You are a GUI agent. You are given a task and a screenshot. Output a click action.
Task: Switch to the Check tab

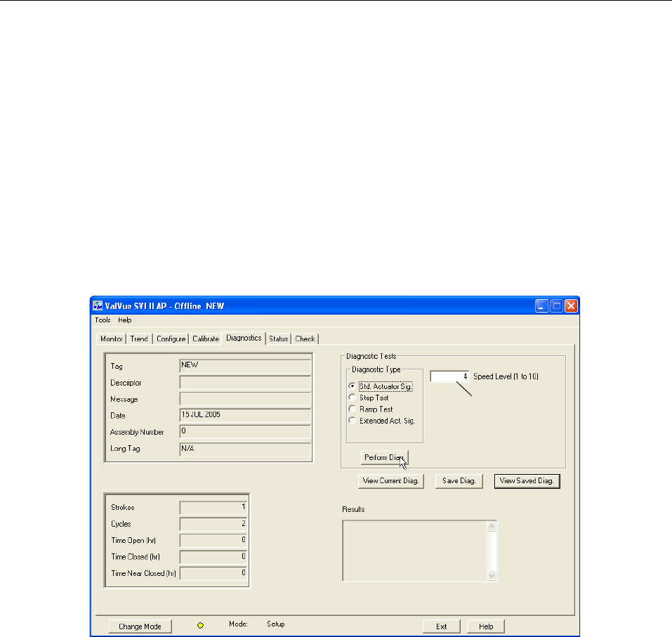click(305, 339)
